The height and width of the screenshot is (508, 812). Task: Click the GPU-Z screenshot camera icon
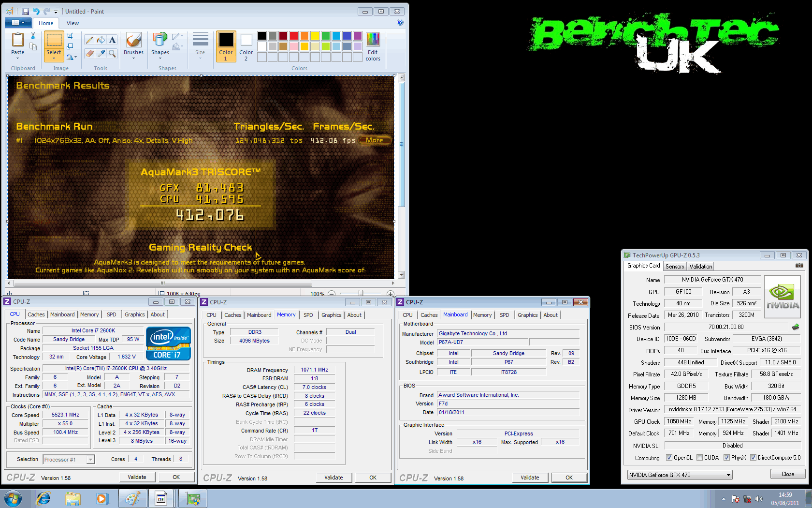point(799,266)
